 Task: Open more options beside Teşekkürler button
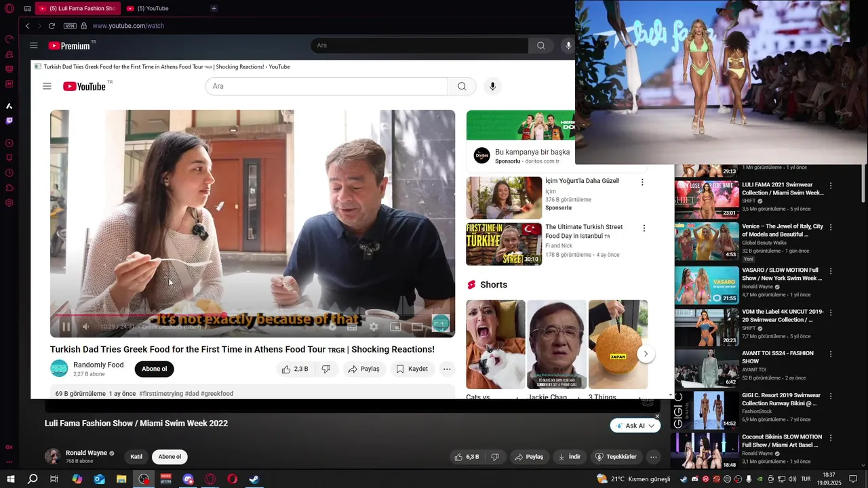coord(654,457)
